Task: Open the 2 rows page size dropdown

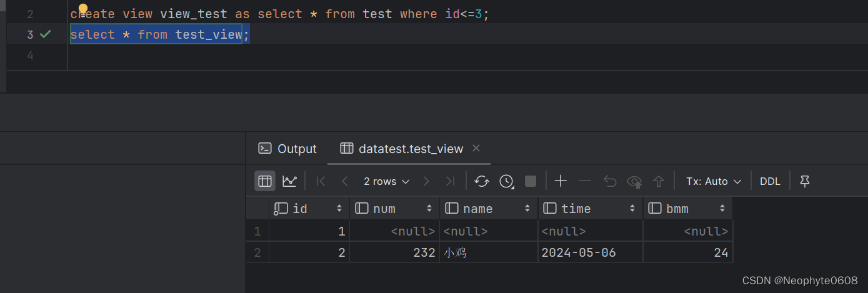Action: pyautogui.click(x=387, y=181)
